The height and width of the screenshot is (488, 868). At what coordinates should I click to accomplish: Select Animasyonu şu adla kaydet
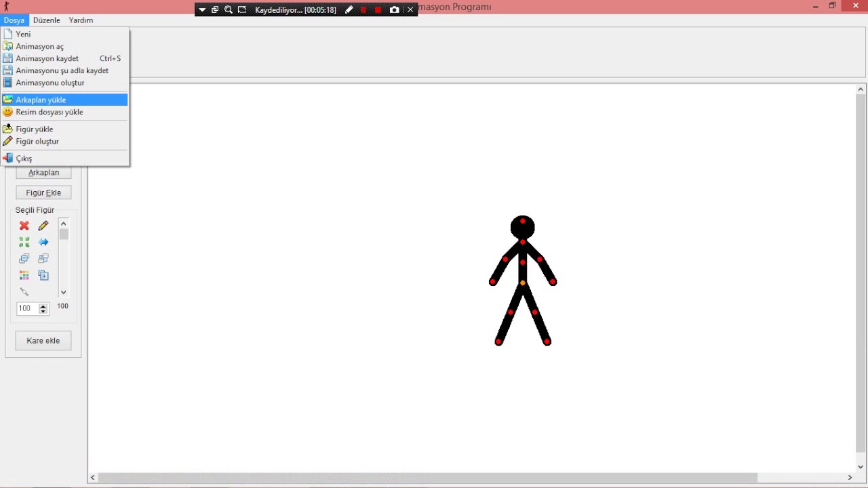tap(65, 70)
